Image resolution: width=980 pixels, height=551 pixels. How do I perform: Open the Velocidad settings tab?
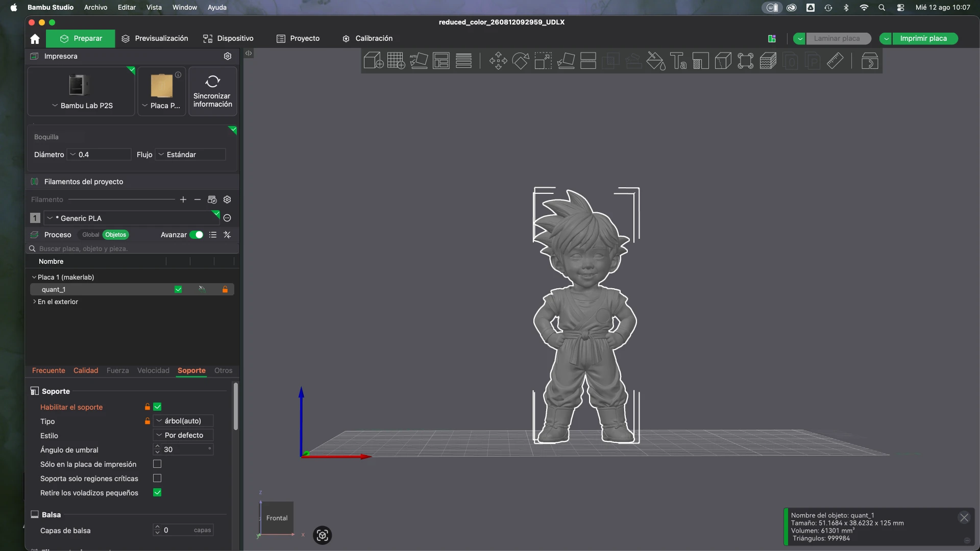(153, 370)
